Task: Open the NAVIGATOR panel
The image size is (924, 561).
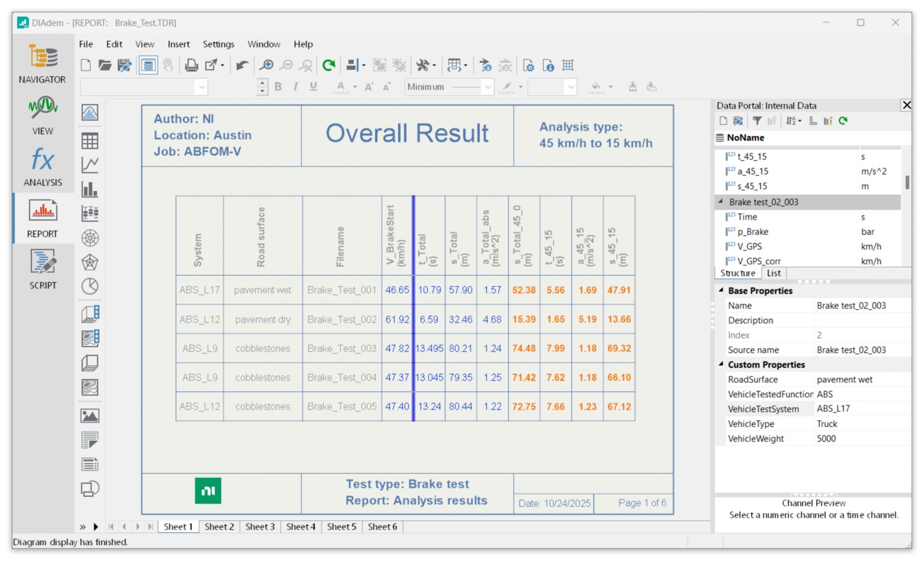Action: [42, 64]
